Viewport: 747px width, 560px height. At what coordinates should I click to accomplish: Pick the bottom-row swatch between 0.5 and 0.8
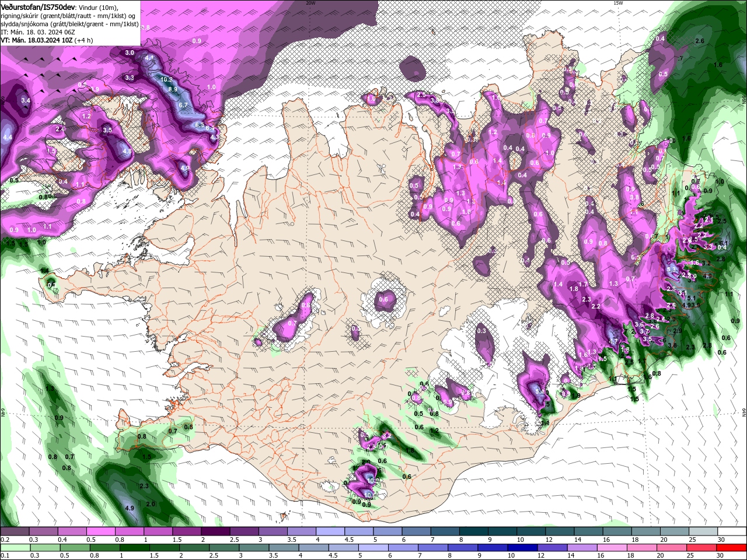[x=75, y=548]
